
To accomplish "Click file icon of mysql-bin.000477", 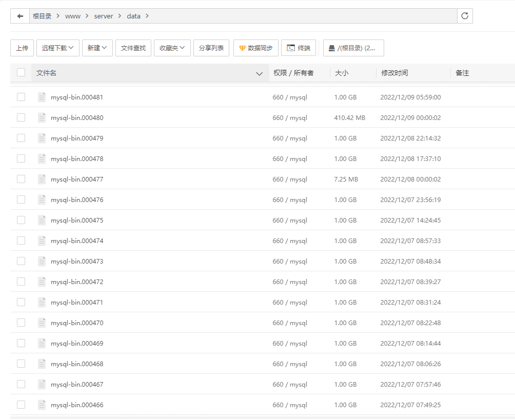I will 42,179.
